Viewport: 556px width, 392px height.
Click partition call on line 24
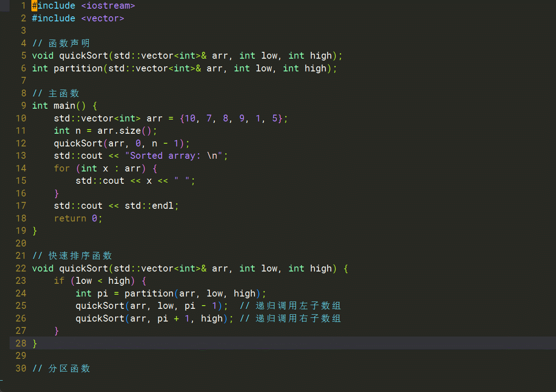pos(149,294)
